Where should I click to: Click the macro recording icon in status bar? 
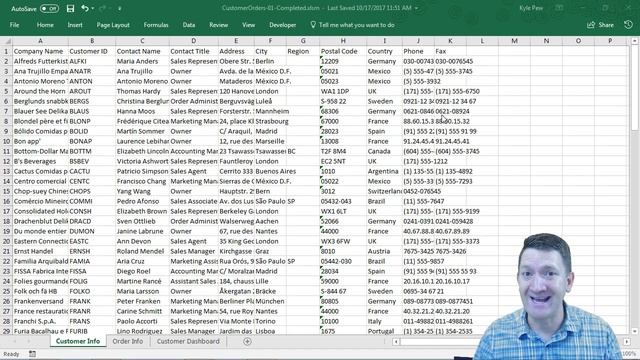32,354
